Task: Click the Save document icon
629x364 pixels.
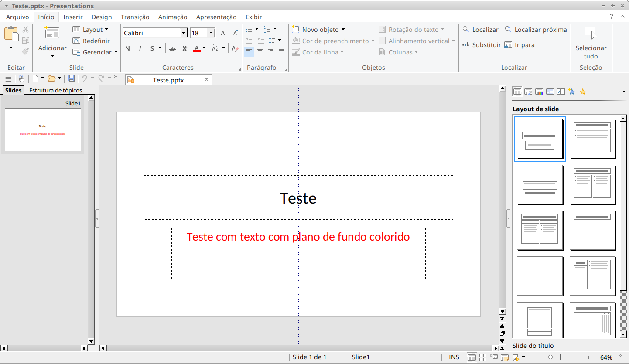Action: pyautogui.click(x=71, y=78)
